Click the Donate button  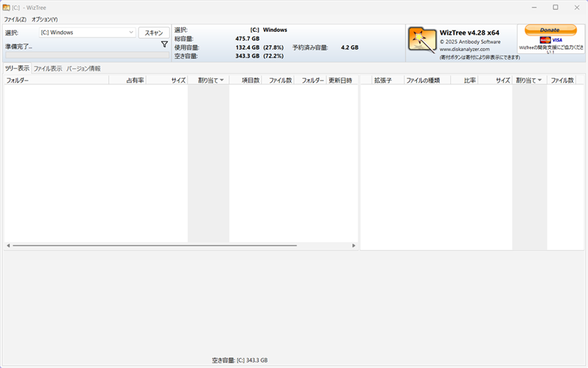pos(550,29)
